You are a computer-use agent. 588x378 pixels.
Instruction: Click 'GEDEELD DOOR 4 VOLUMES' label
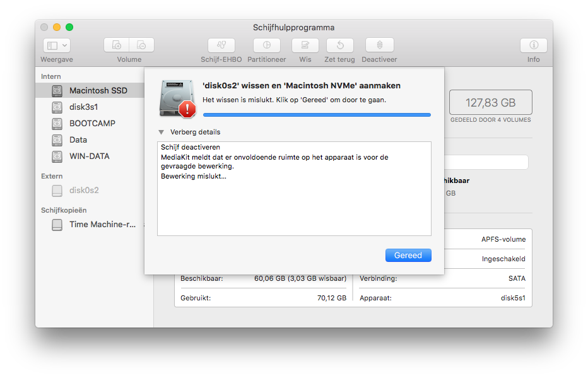(x=490, y=120)
